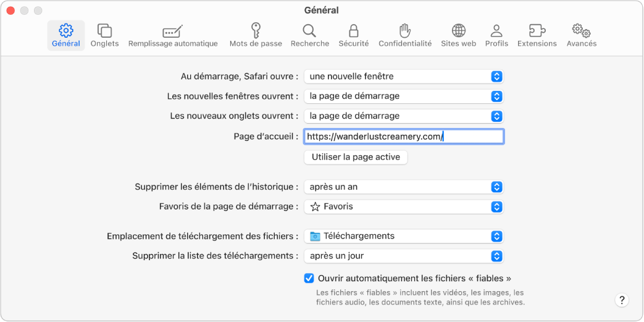
Task: Click the Utiliser la page active button
Action: pos(356,157)
